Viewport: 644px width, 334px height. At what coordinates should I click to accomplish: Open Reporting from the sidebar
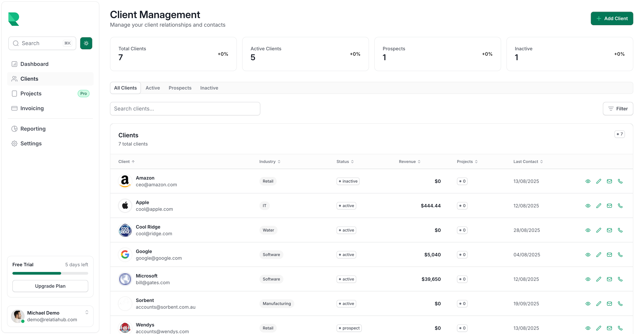coord(50,129)
